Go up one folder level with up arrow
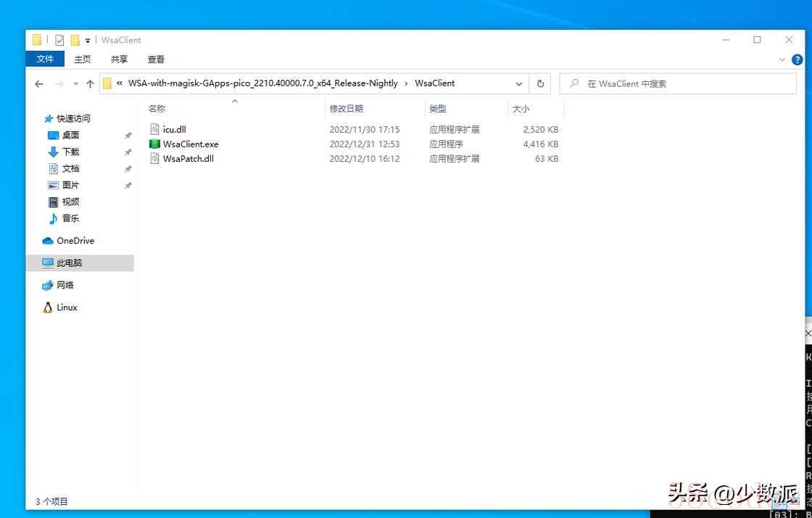 pyautogui.click(x=90, y=84)
